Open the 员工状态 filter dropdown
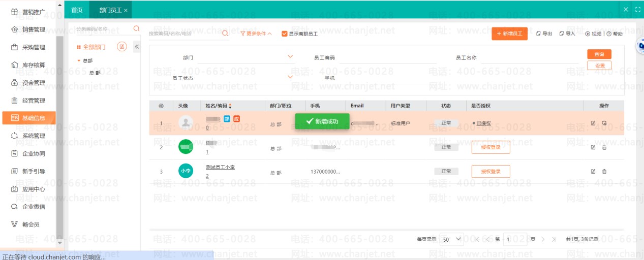This screenshot has height=260, width=644. pyautogui.click(x=290, y=77)
